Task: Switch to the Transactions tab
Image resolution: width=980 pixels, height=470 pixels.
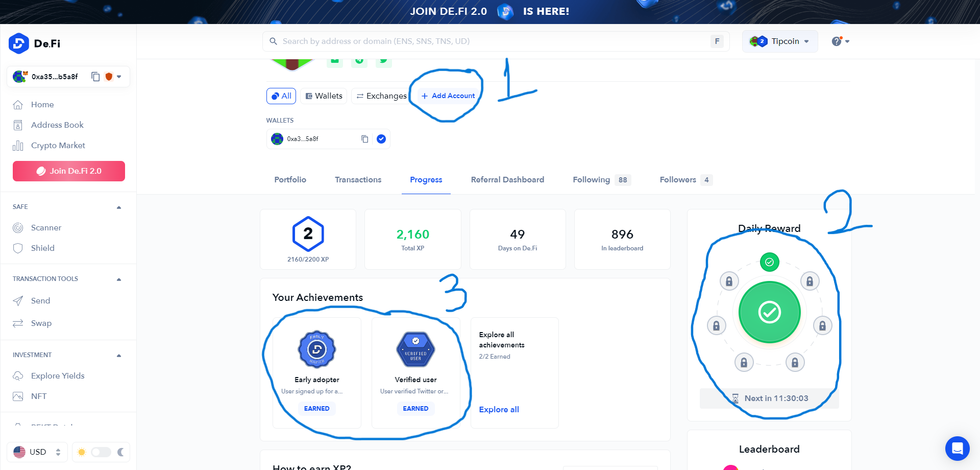Action: point(358,180)
